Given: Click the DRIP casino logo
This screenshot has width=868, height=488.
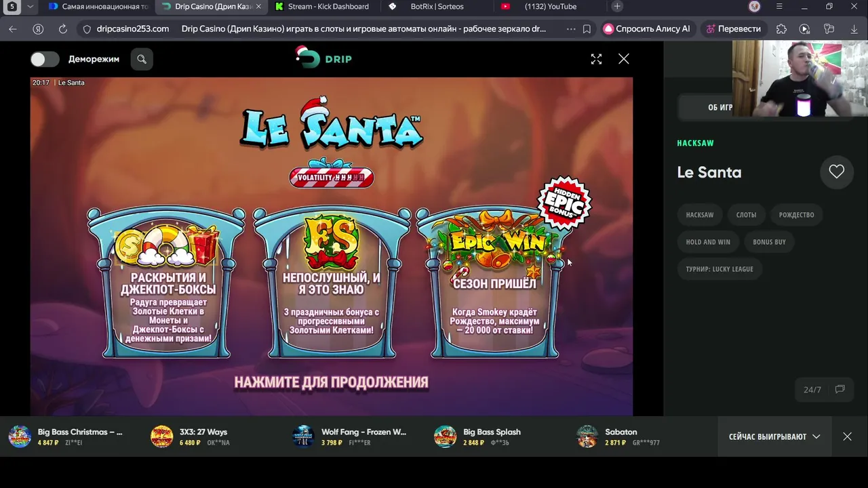Looking at the screenshot, I should 324,58.
